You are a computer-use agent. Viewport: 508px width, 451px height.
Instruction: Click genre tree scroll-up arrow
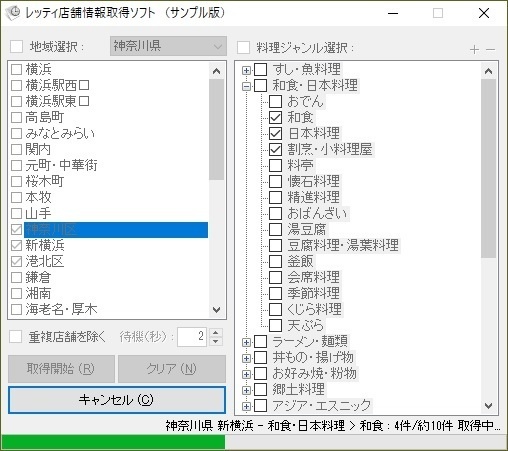pos(488,71)
